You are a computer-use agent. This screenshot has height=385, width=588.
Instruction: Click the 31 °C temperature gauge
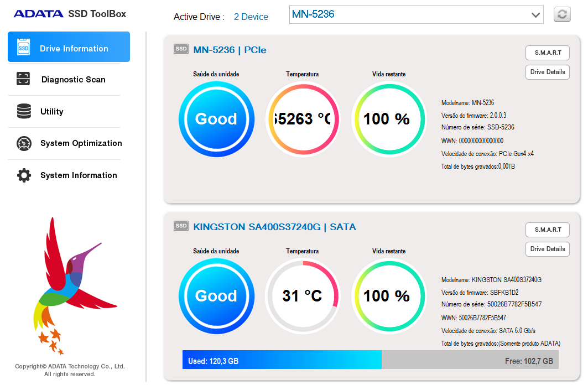pyautogui.click(x=303, y=296)
